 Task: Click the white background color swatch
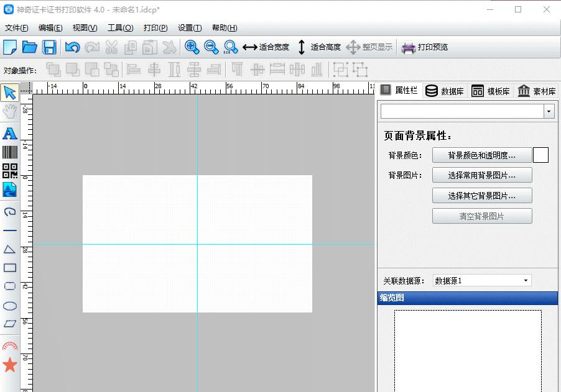click(540, 155)
